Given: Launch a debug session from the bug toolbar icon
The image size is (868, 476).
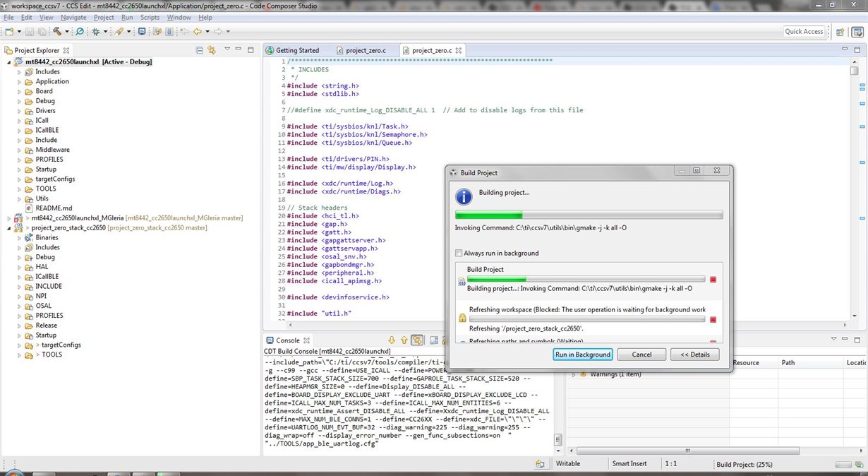Looking at the screenshot, I should click(97, 31).
